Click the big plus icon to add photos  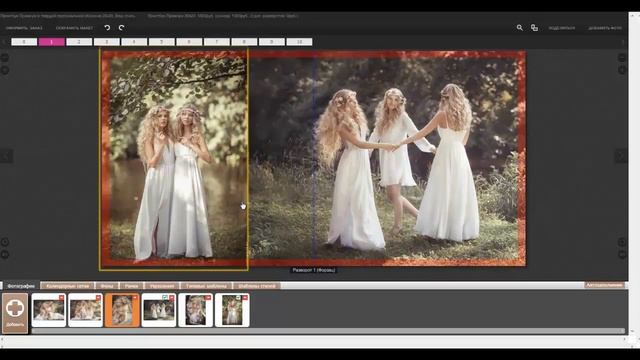click(x=15, y=309)
